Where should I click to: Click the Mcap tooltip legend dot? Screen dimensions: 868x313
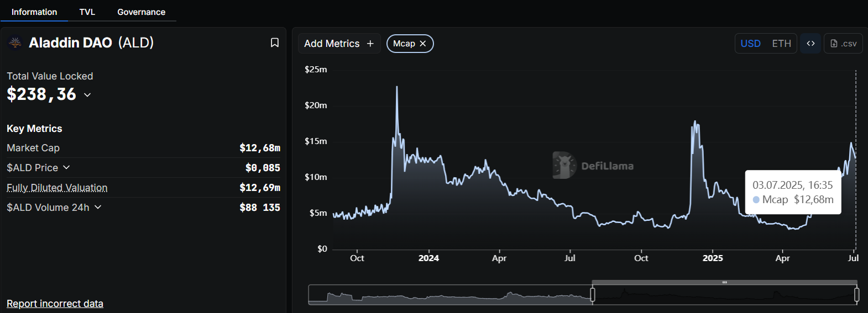pos(756,199)
